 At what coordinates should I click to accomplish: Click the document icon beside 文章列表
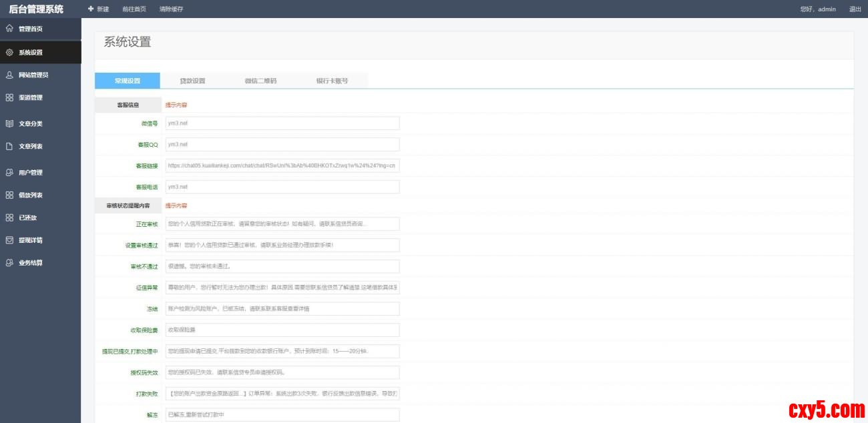(x=9, y=146)
